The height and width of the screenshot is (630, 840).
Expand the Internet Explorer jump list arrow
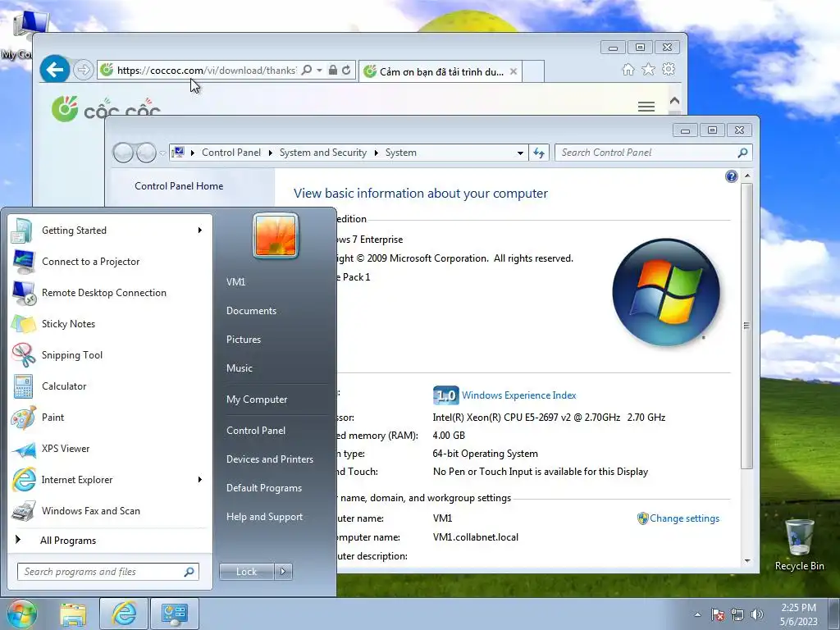(200, 479)
